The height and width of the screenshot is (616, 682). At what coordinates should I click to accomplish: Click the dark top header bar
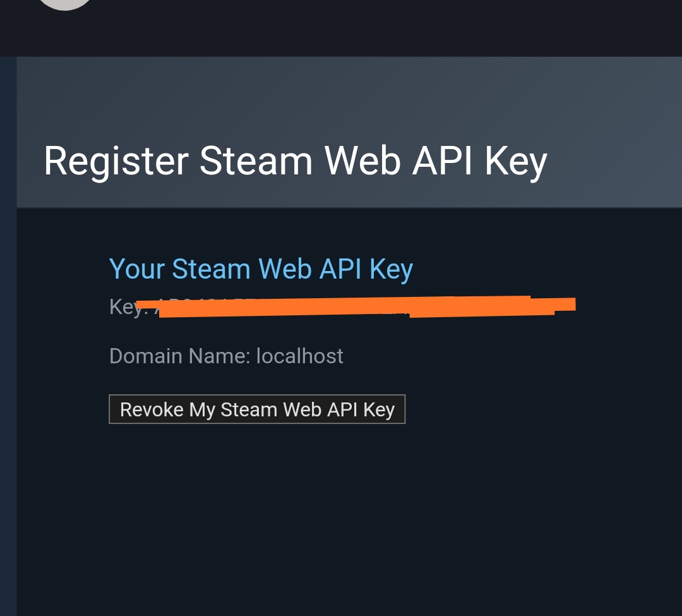click(x=341, y=28)
